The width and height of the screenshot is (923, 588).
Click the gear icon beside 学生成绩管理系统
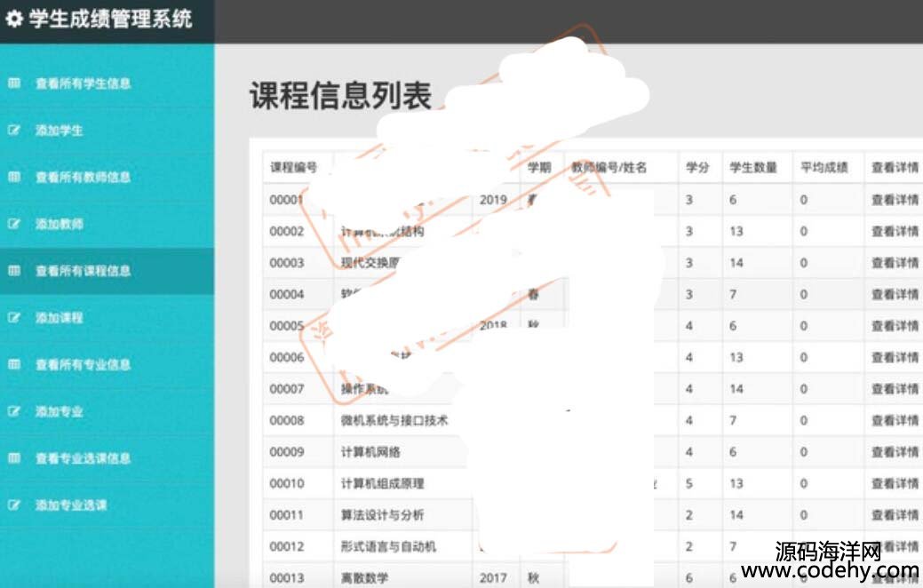[x=14, y=19]
